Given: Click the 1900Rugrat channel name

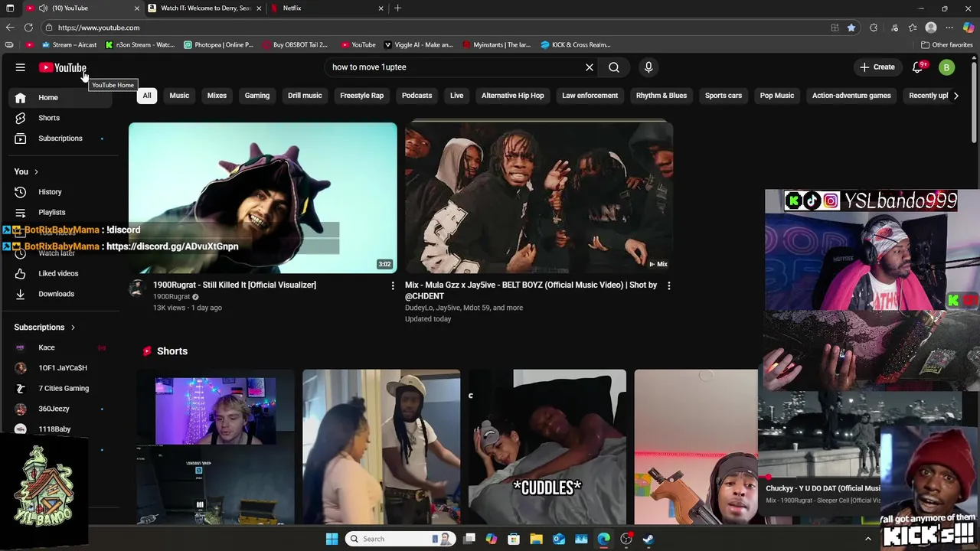Looking at the screenshot, I should [171, 297].
